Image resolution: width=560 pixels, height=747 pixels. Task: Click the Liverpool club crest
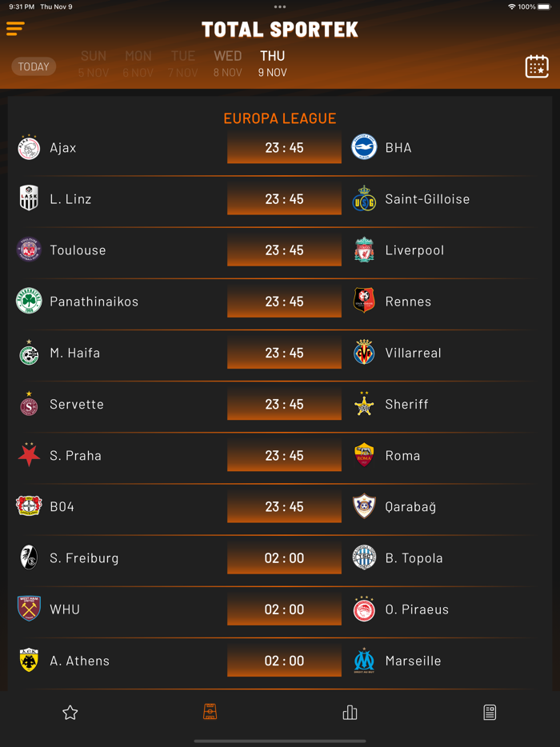[364, 250]
